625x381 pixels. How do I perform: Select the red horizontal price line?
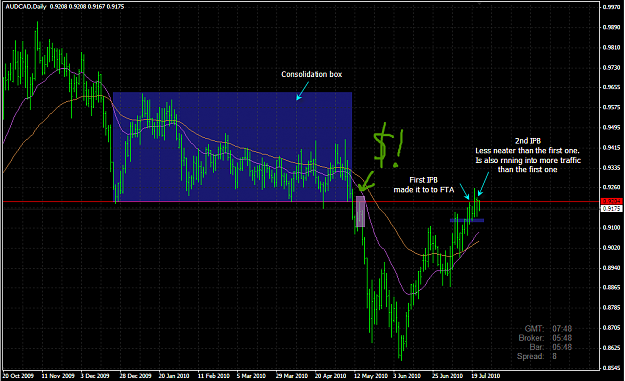click(301, 202)
